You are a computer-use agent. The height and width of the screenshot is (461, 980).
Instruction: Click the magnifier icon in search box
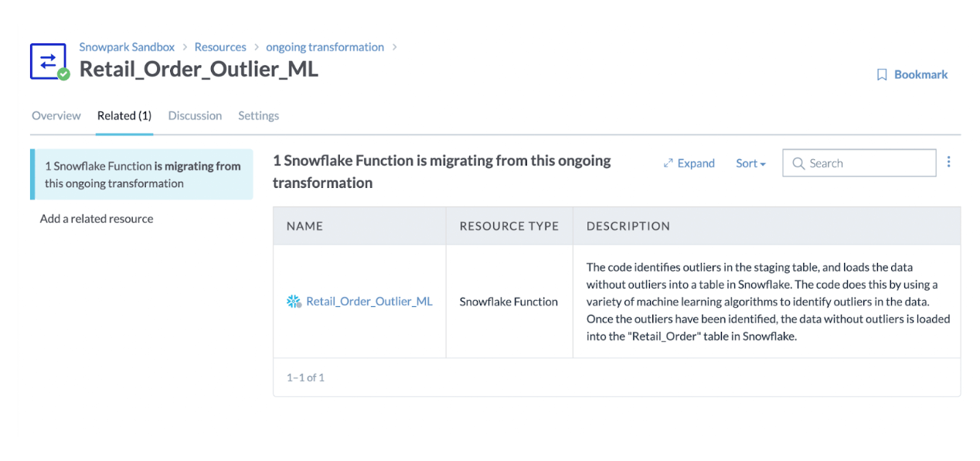click(x=798, y=163)
